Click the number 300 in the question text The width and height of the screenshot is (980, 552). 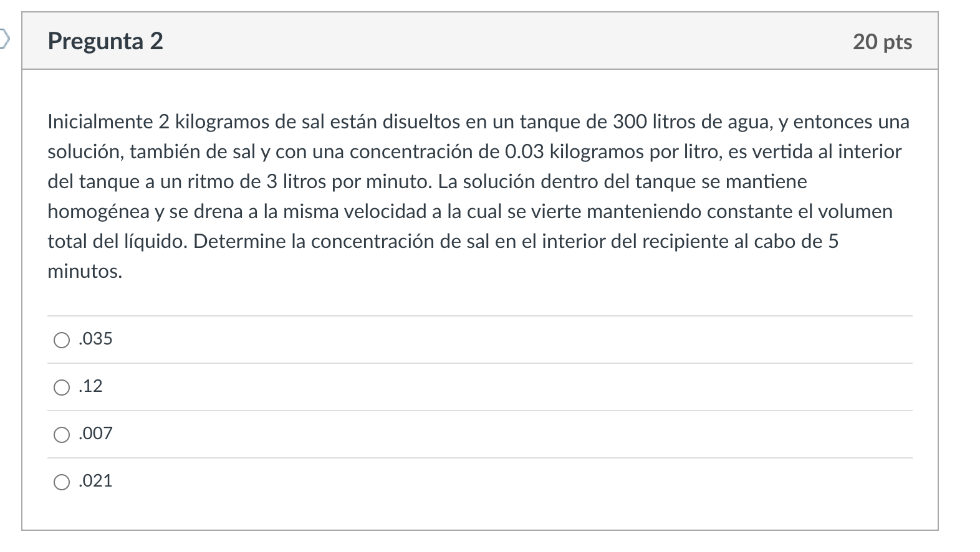[630, 121]
